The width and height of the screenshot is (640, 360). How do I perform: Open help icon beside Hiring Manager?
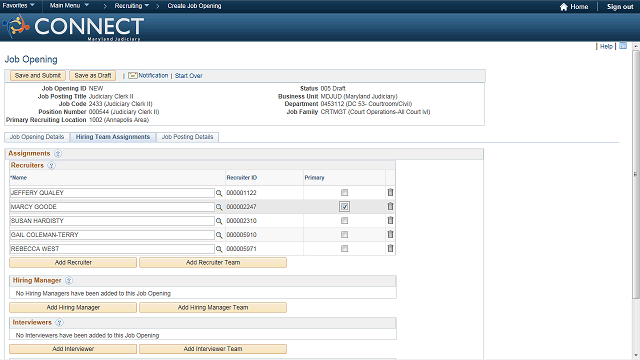(69, 280)
